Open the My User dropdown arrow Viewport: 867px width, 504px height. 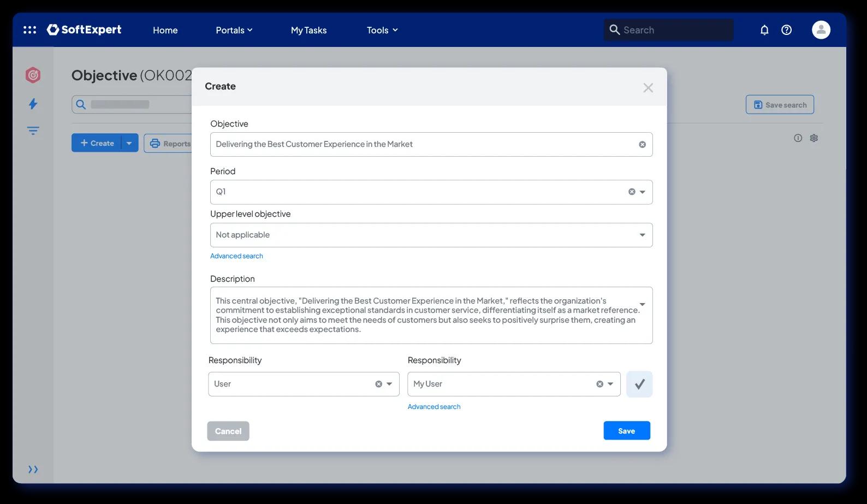[610, 384]
